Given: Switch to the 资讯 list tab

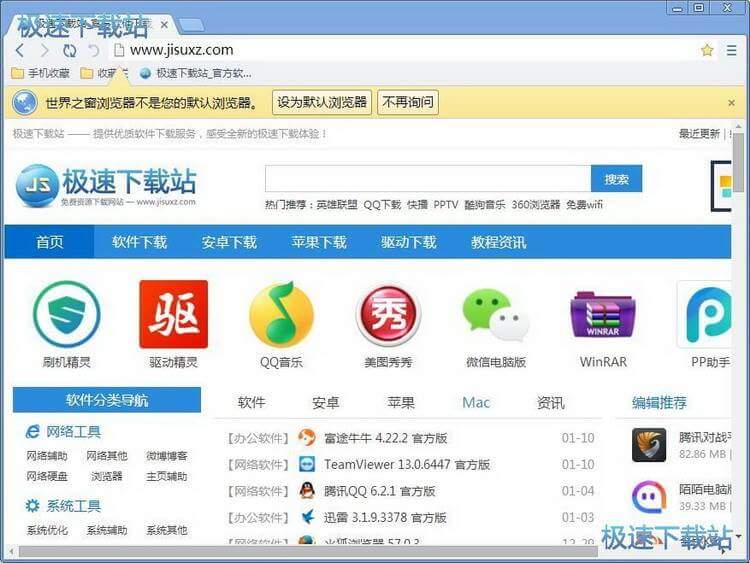Looking at the screenshot, I should coord(551,402).
